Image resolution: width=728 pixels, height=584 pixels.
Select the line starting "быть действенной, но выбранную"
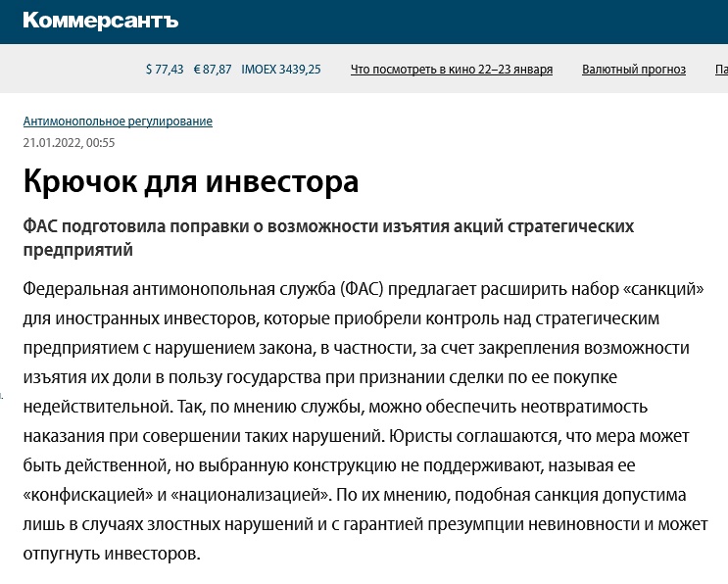coord(329,465)
